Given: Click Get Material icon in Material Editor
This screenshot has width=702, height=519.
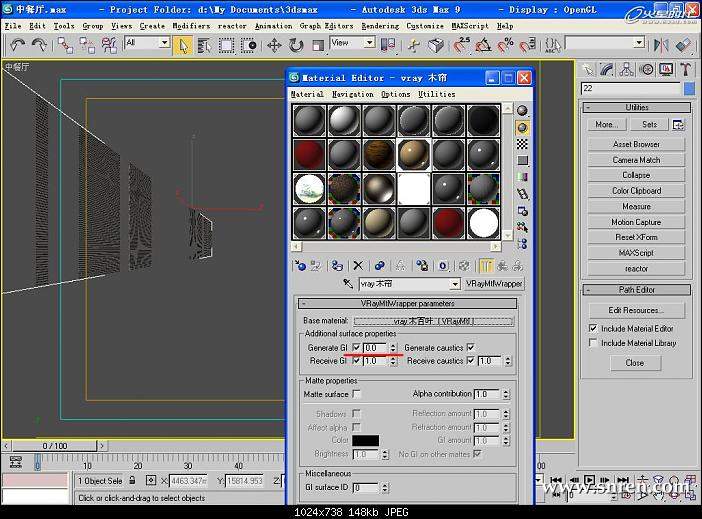Looking at the screenshot, I should click(x=300, y=266).
